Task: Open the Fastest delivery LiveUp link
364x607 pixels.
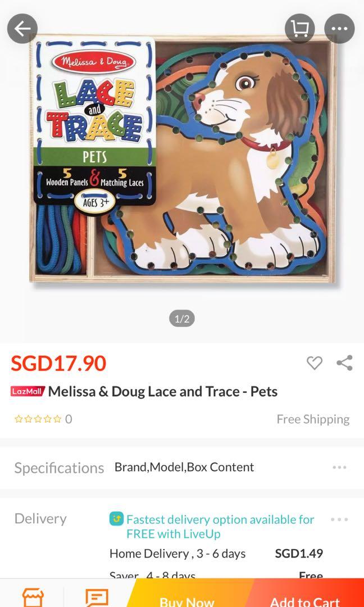Action: click(220, 527)
